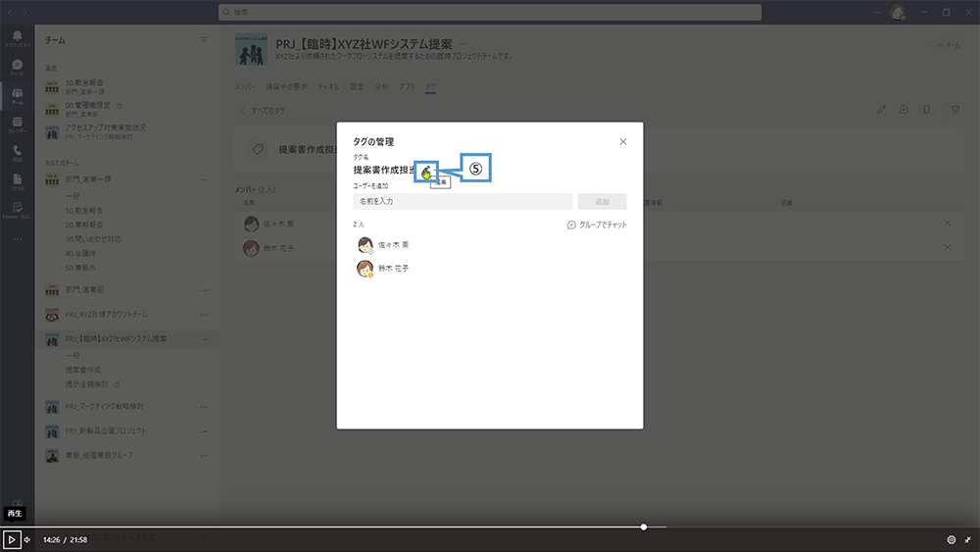
Task: Switch to the タグ tab
Action: [x=430, y=87]
